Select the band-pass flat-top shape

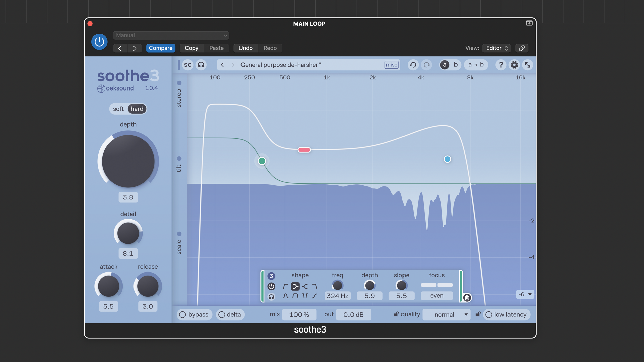[x=295, y=296]
